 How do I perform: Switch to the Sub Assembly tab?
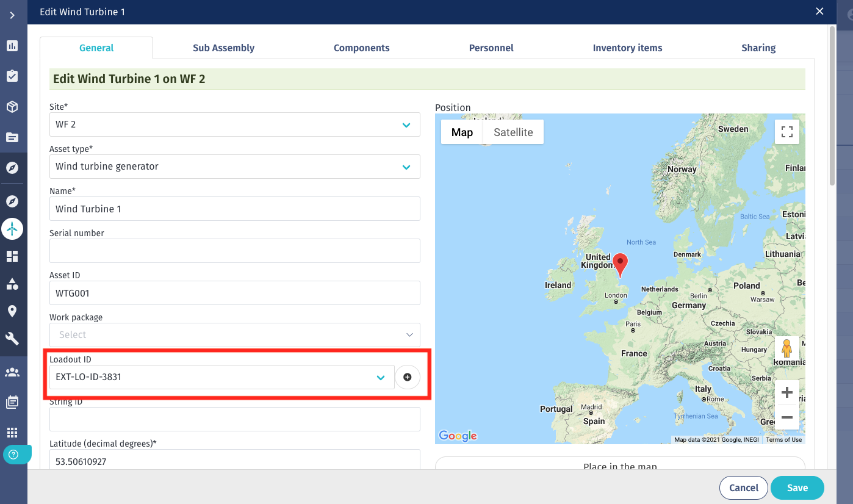(x=223, y=48)
